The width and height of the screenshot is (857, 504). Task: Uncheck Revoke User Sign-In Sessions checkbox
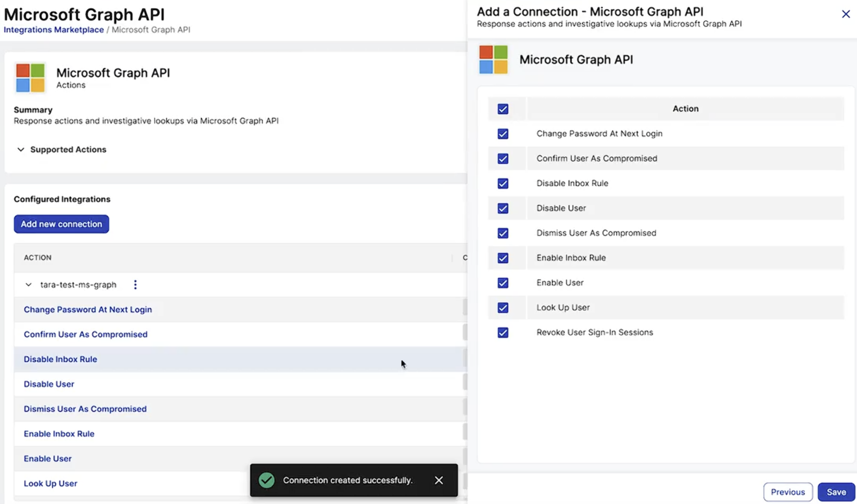[503, 332]
